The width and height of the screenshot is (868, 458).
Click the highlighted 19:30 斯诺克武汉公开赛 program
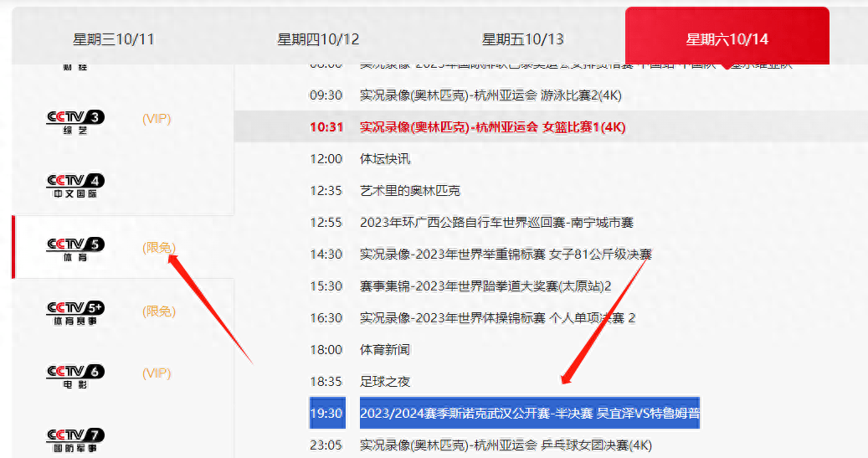[x=529, y=413]
